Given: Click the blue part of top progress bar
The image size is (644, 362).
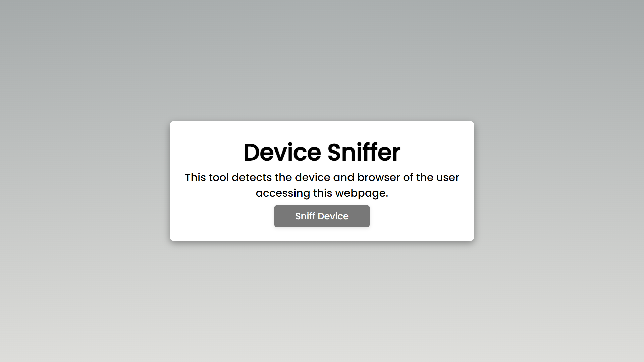Looking at the screenshot, I should pyautogui.click(x=281, y=0).
